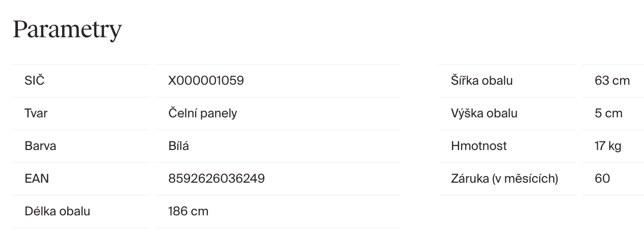Select the 186 cm value
644x248 pixels.
[x=188, y=211]
